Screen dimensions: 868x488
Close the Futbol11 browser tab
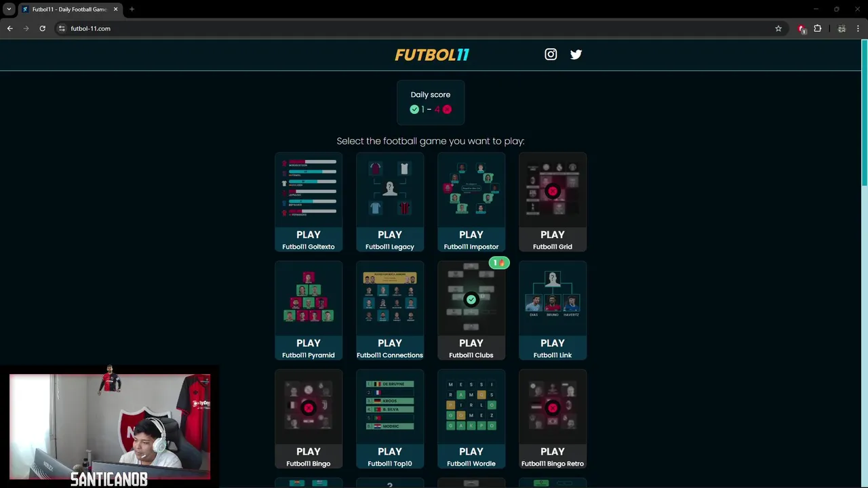coord(115,9)
